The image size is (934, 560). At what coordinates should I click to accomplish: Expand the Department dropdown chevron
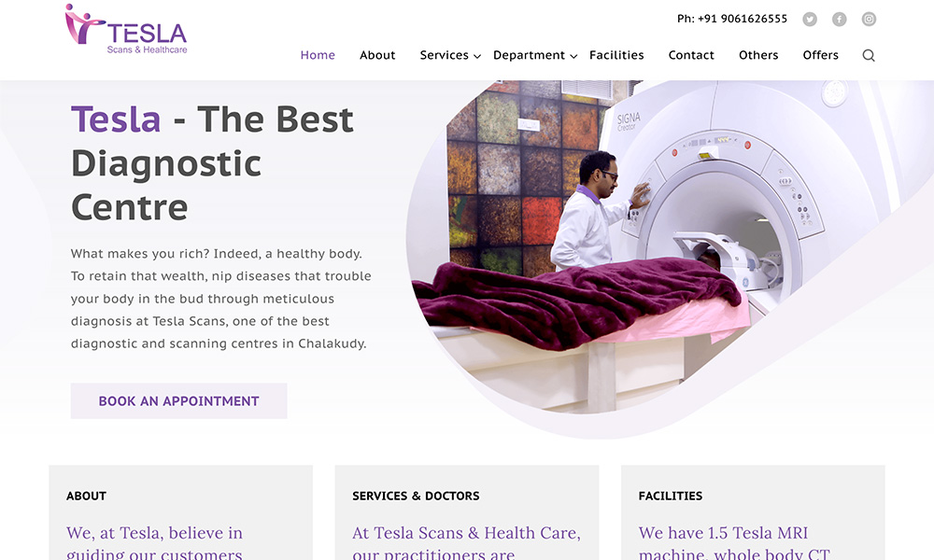pyautogui.click(x=573, y=57)
